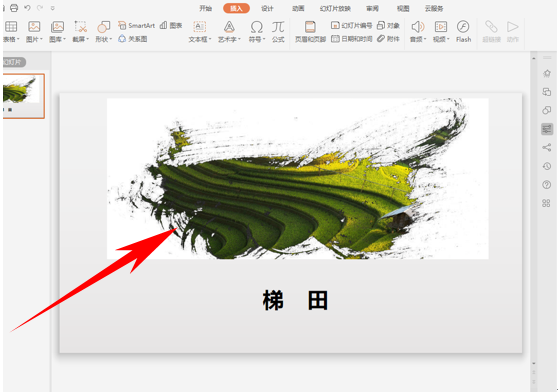Screen dimensions: 558x392
Task: Click the history clock icon in right sidebar
Action: click(547, 166)
